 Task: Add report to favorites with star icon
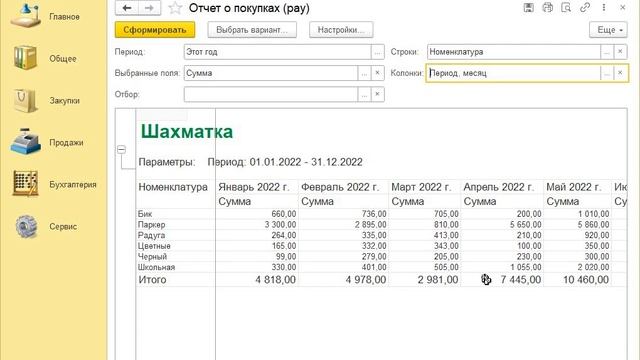pos(175,8)
